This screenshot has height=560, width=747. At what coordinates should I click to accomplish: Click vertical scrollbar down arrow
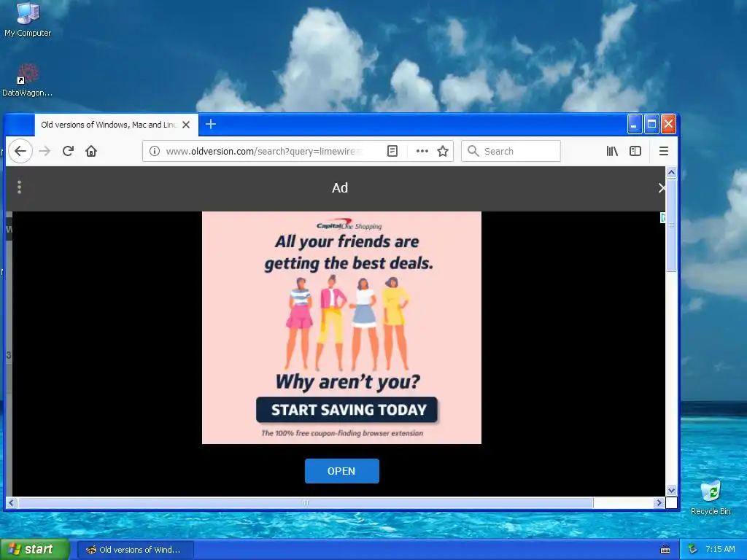(671, 490)
